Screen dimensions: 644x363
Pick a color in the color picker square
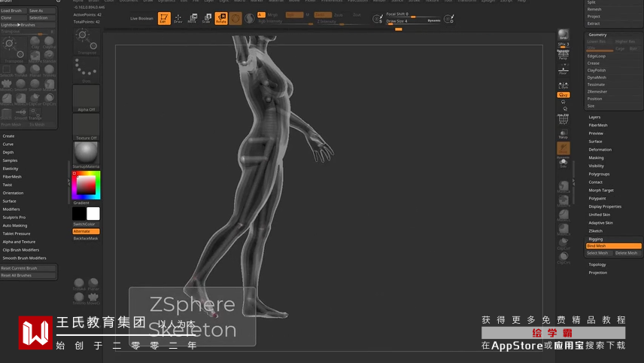(x=87, y=185)
